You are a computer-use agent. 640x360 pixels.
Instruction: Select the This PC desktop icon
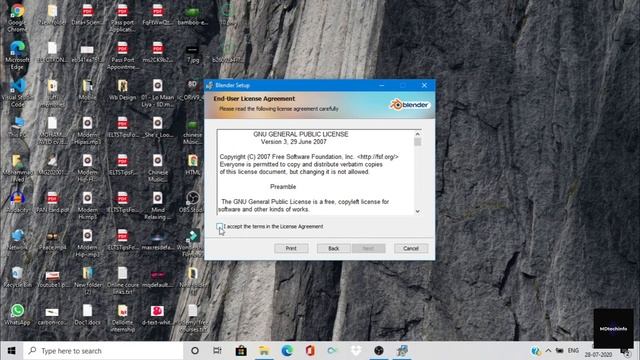[x=17, y=127]
